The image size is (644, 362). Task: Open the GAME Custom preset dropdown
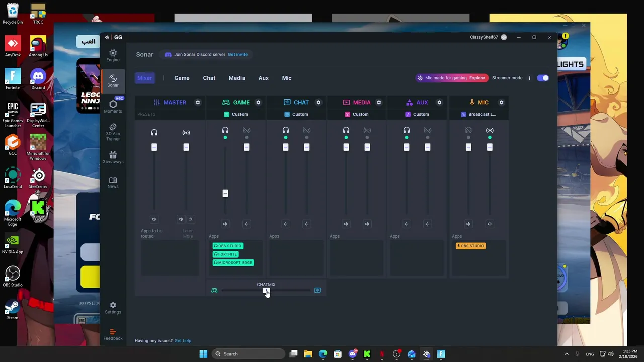pyautogui.click(x=236, y=114)
